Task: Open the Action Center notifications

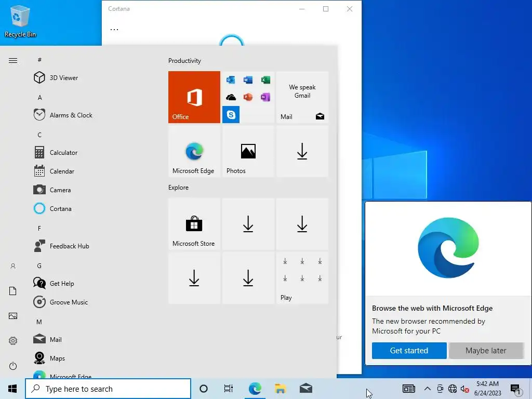Action: point(516,389)
